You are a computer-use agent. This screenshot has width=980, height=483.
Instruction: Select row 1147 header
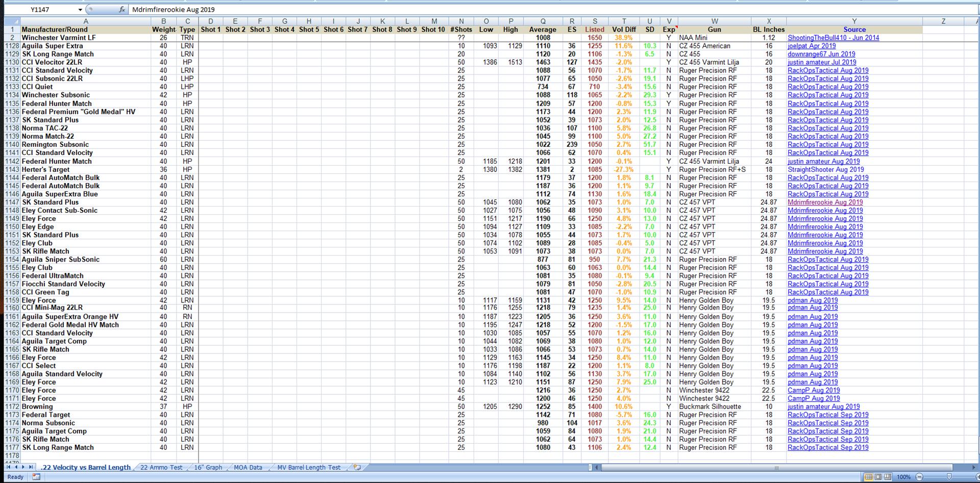[12, 202]
